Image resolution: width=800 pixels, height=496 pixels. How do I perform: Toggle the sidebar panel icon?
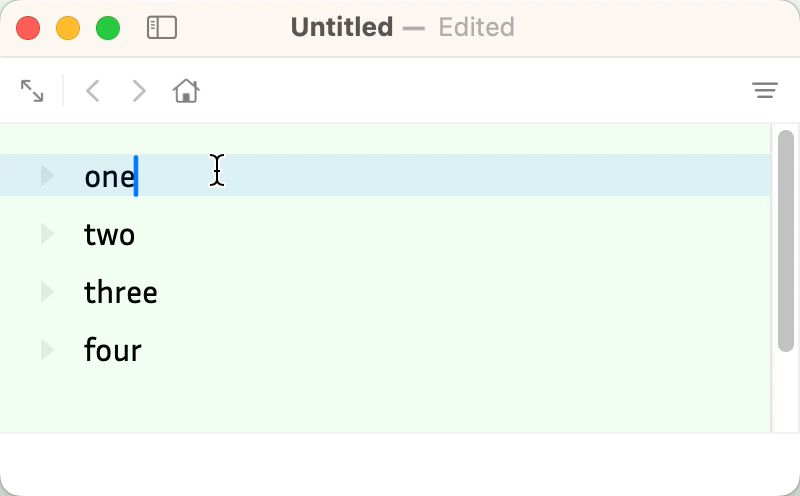[161, 28]
